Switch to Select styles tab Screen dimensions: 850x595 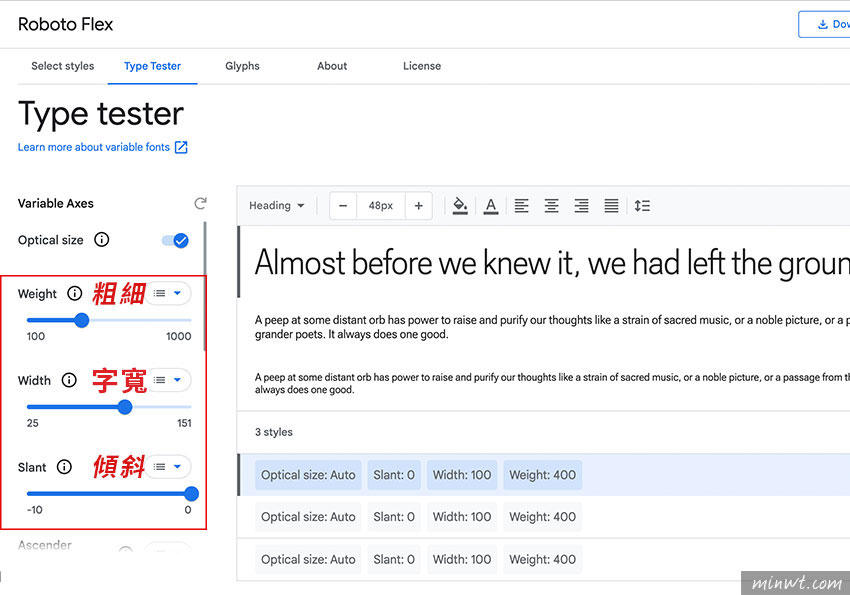(x=63, y=66)
